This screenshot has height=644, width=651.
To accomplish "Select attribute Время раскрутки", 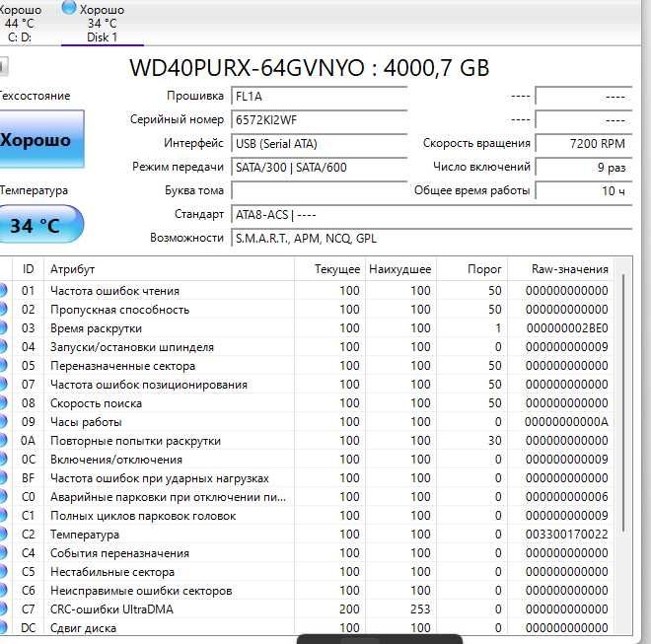I will point(96,328).
